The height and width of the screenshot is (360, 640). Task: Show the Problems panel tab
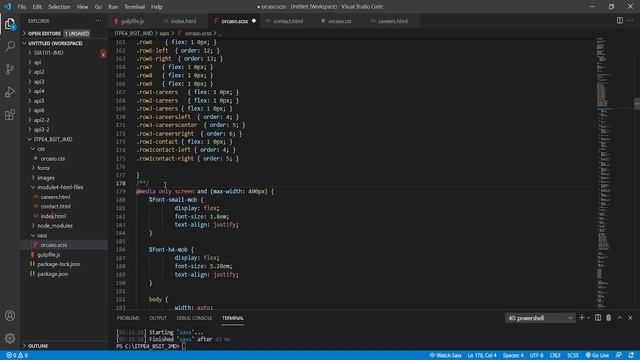pos(128,318)
